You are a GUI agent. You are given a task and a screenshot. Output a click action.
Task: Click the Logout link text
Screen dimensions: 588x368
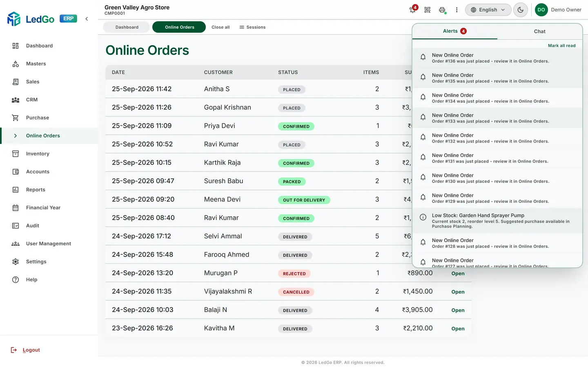pyautogui.click(x=31, y=350)
